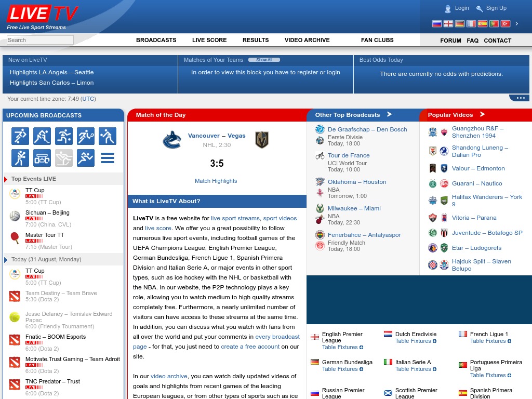
Task: Open the Fenerbahce – Antalyaspor broadcast
Action: tap(364, 235)
